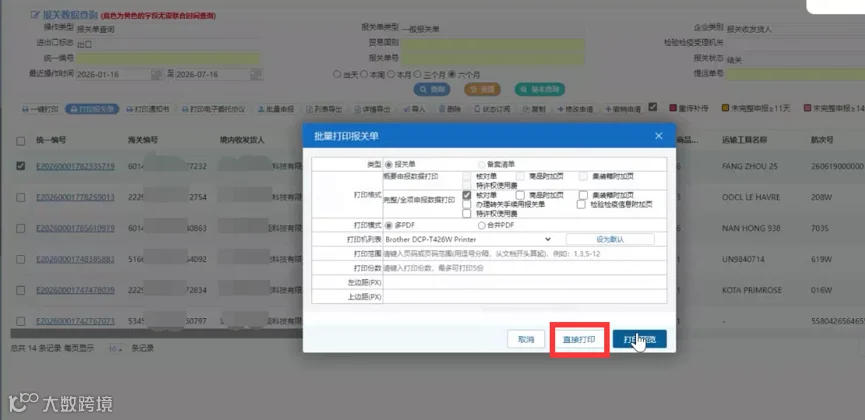Select the 报关单 type radio button
865x420 pixels.
tap(389, 164)
